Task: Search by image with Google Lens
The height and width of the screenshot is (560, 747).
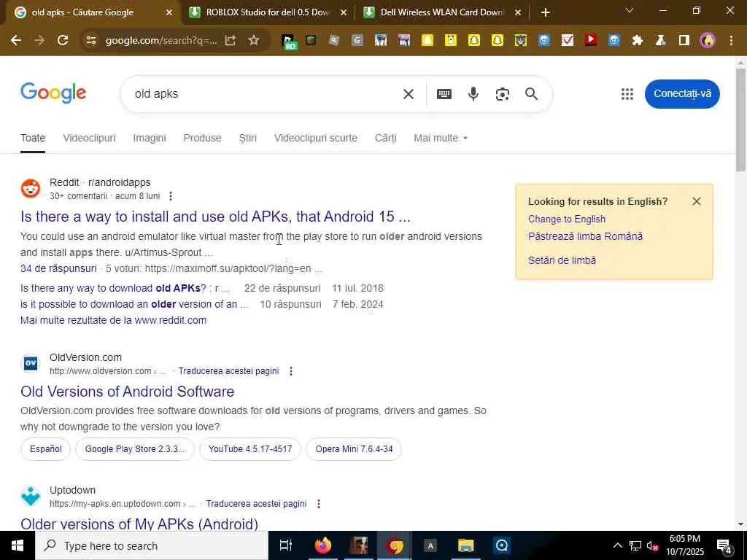Action: pyautogui.click(x=503, y=94)
